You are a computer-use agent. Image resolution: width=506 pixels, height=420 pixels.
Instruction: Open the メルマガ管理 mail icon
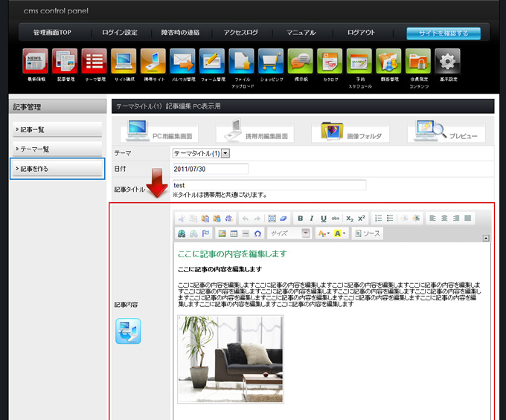pyautogui.click(x=182, y=61)
